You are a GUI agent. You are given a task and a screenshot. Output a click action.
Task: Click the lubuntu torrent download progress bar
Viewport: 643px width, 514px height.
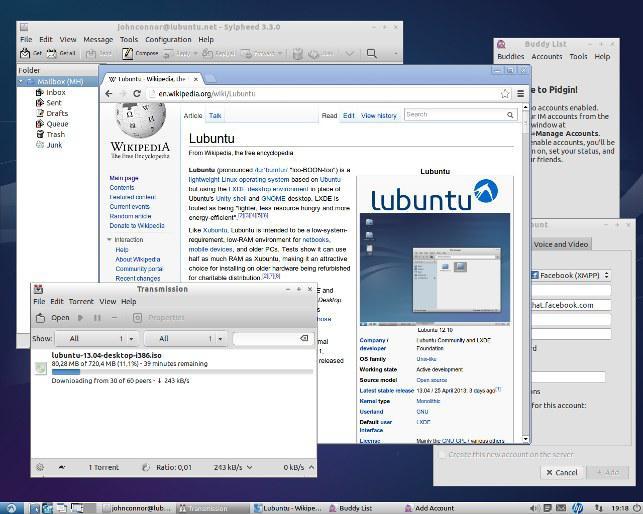pos(182,372)
